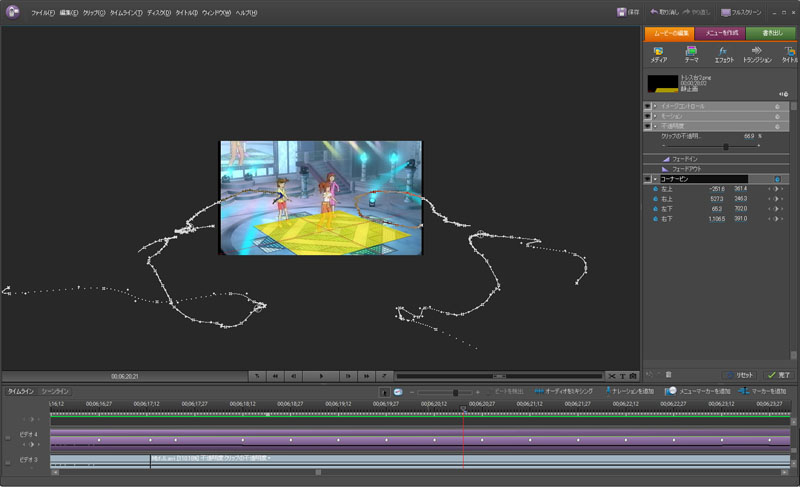Collapse the コーナーピン section triangle
The image size is (800, 487).
(x=655, y=179)
